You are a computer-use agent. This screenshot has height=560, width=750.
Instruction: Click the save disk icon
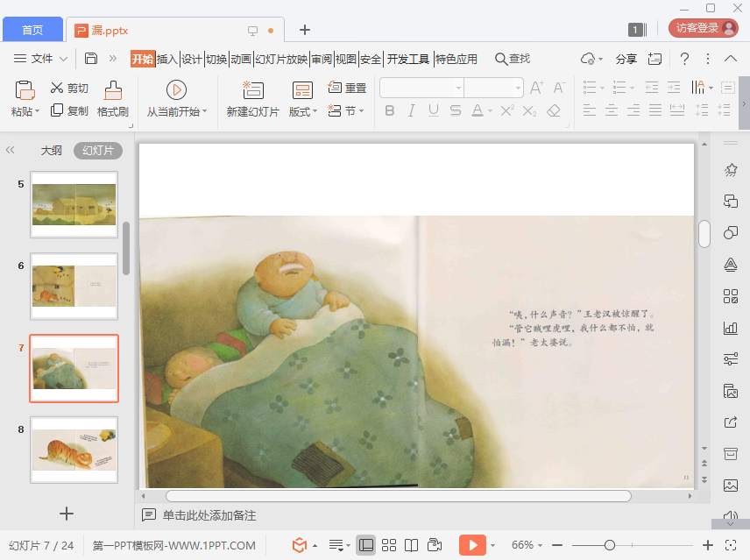tap(91, 59)
